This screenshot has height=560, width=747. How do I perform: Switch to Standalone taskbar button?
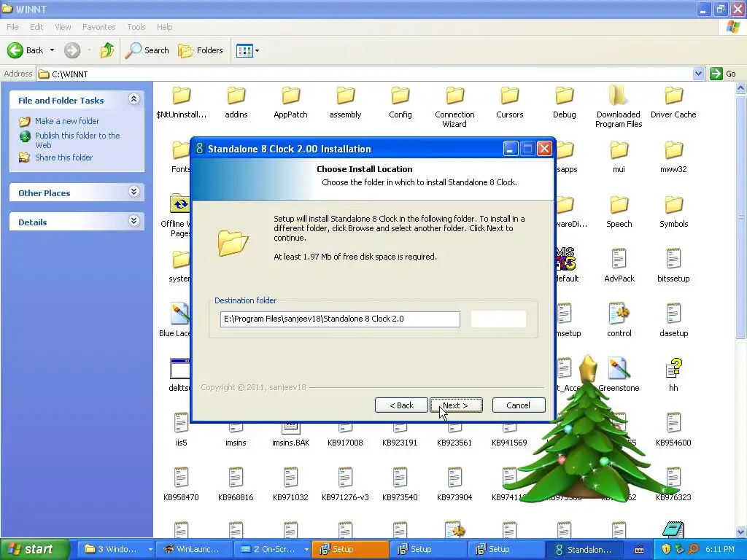point(584,549)
